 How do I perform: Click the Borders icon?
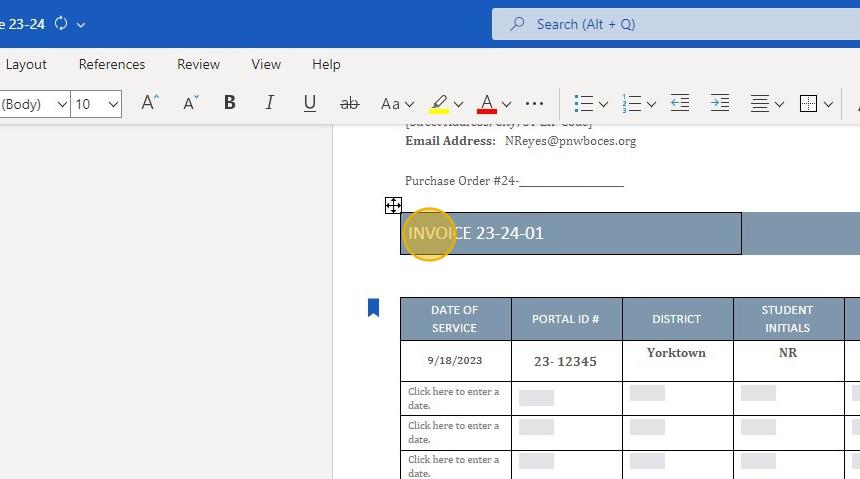click(808, 103)
